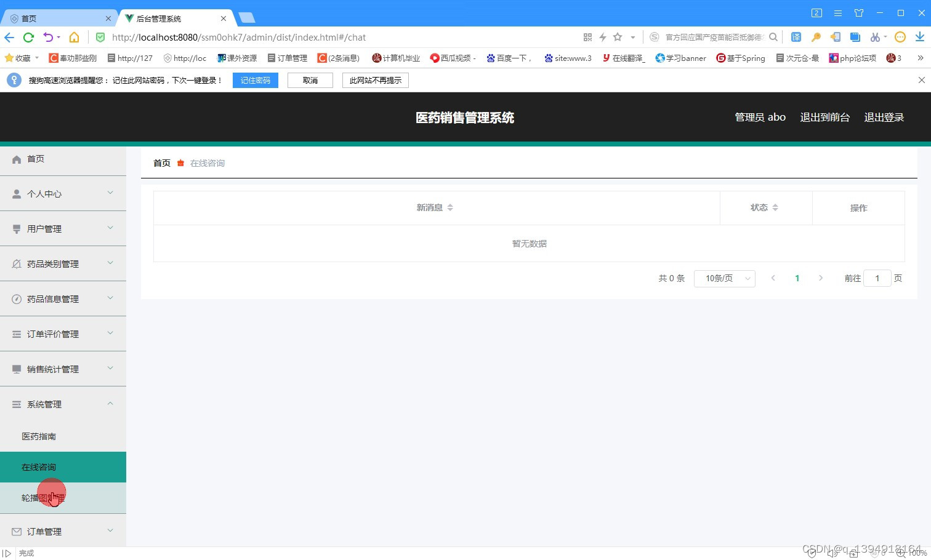
Task: Click 首页 breadcrumb link
Action: (x=162, y=163)
